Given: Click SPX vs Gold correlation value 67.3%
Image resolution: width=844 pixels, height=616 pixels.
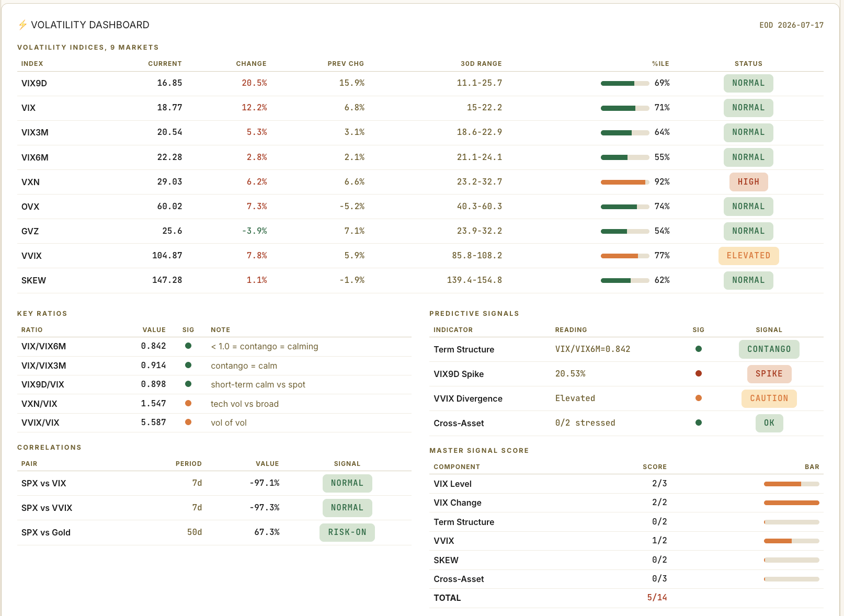Looking at the screenshot, I should [267, 532].
